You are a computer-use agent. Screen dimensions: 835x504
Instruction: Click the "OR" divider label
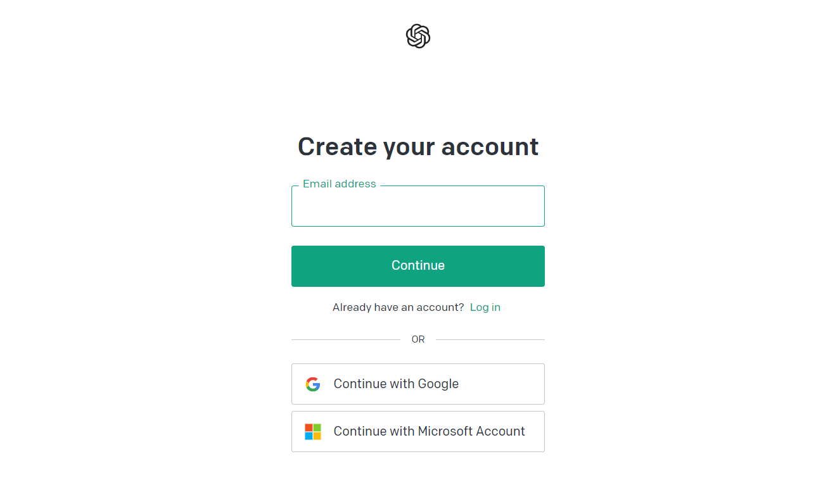418,340
